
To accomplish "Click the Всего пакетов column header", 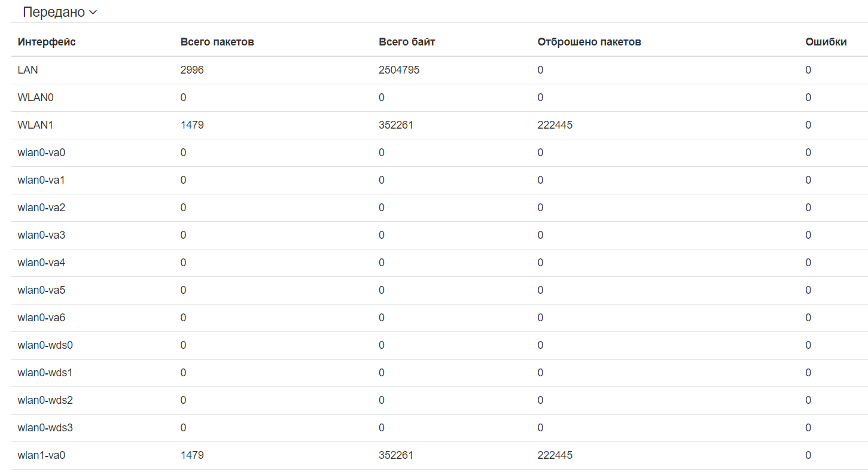I will (217, 42).
